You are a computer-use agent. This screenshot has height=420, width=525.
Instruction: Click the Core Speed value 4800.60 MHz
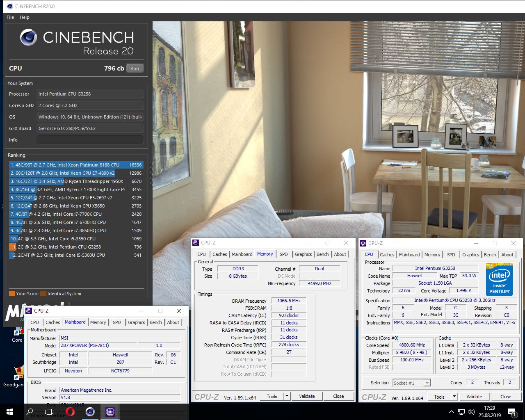click(x=412, y=345)
